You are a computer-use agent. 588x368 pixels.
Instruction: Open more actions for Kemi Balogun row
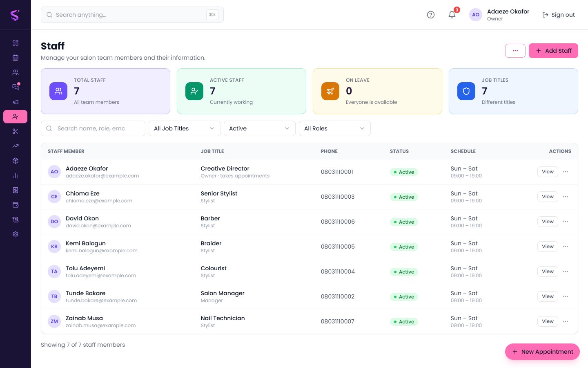click(566, 247)
